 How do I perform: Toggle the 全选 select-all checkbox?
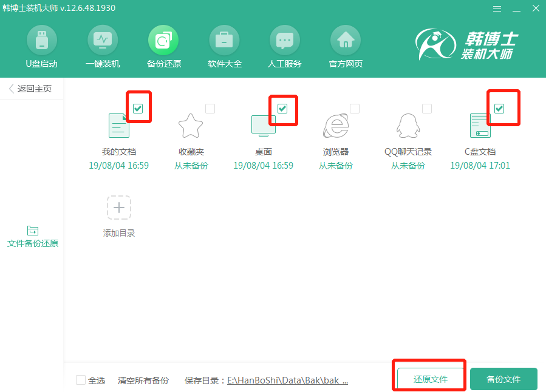[x=80, y=379]
